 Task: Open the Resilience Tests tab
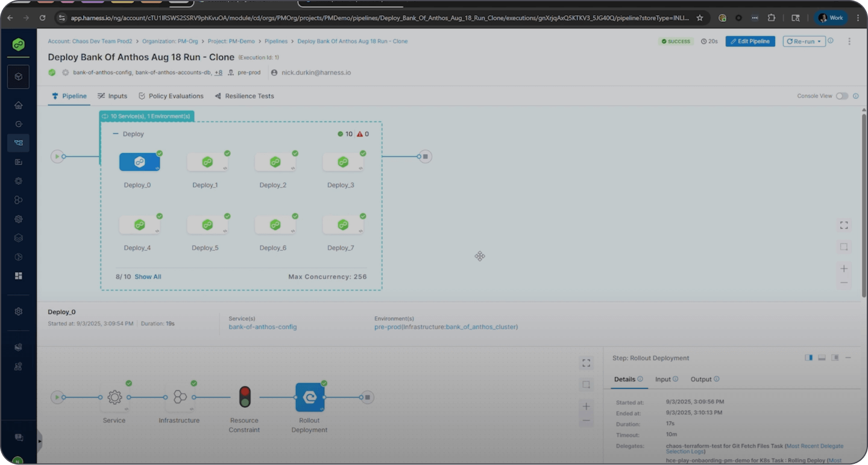point(244,96)
